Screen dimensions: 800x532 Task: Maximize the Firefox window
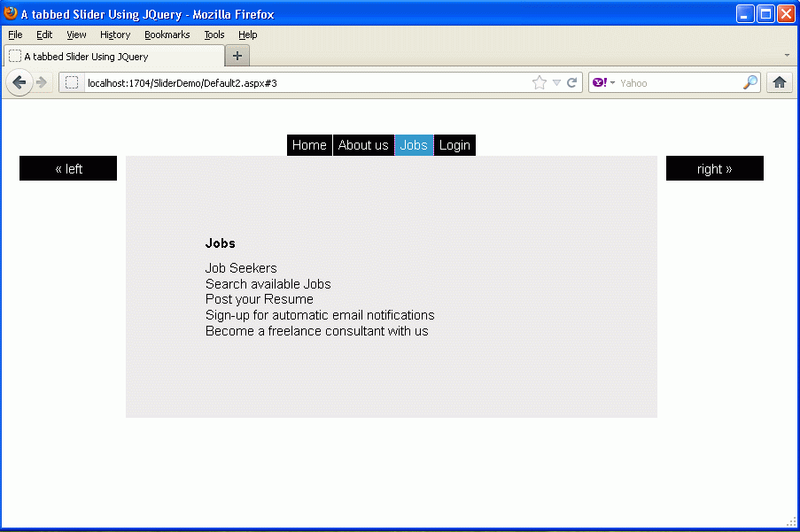pyautogui.click(x=765, y=14)
